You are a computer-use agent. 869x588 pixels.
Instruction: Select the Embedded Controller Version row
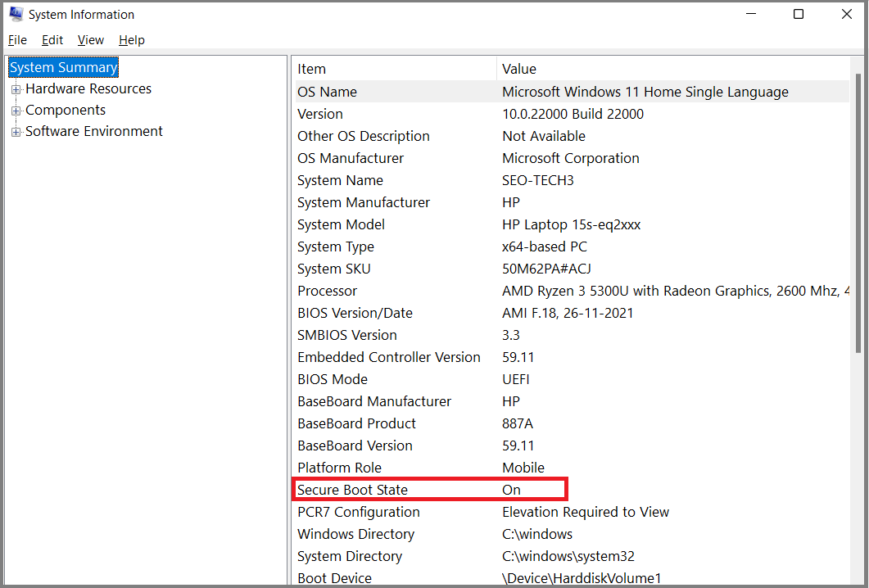click(571, 357)
